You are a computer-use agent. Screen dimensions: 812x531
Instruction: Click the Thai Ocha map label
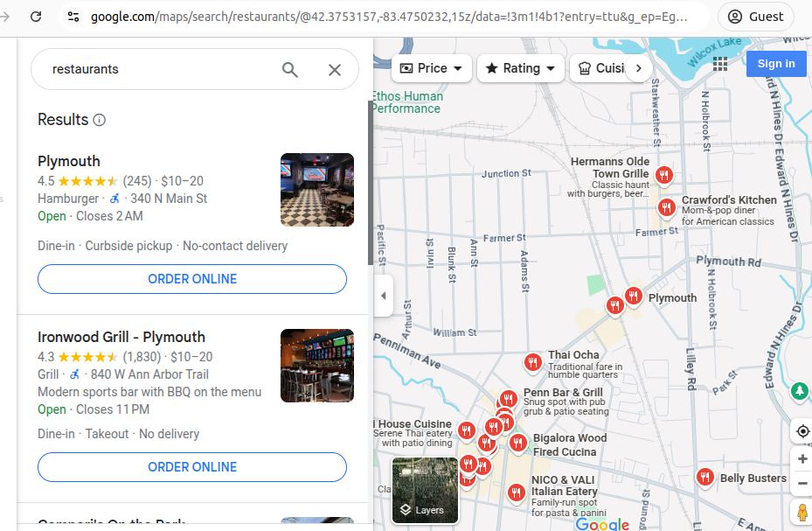[x=573, y=355]
